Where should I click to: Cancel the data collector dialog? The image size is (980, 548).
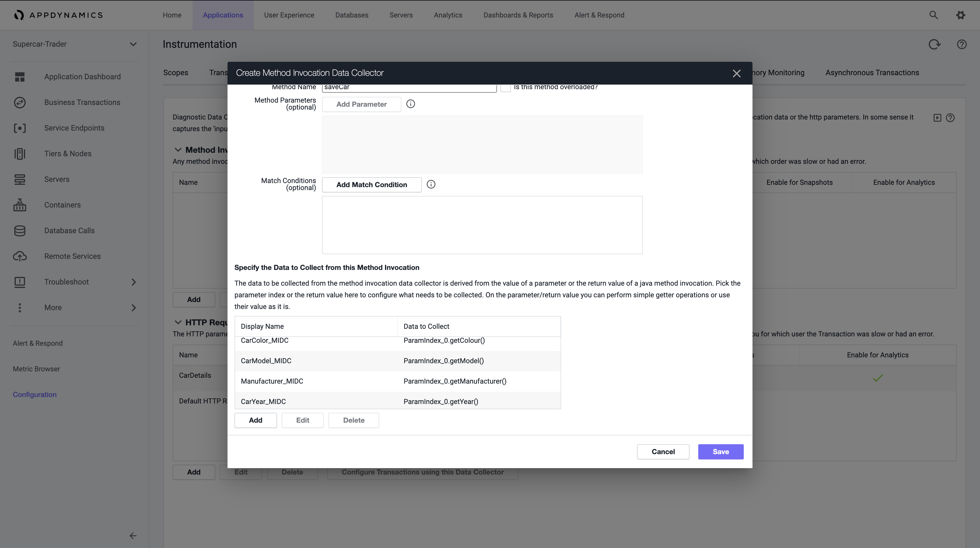[663, 452]
